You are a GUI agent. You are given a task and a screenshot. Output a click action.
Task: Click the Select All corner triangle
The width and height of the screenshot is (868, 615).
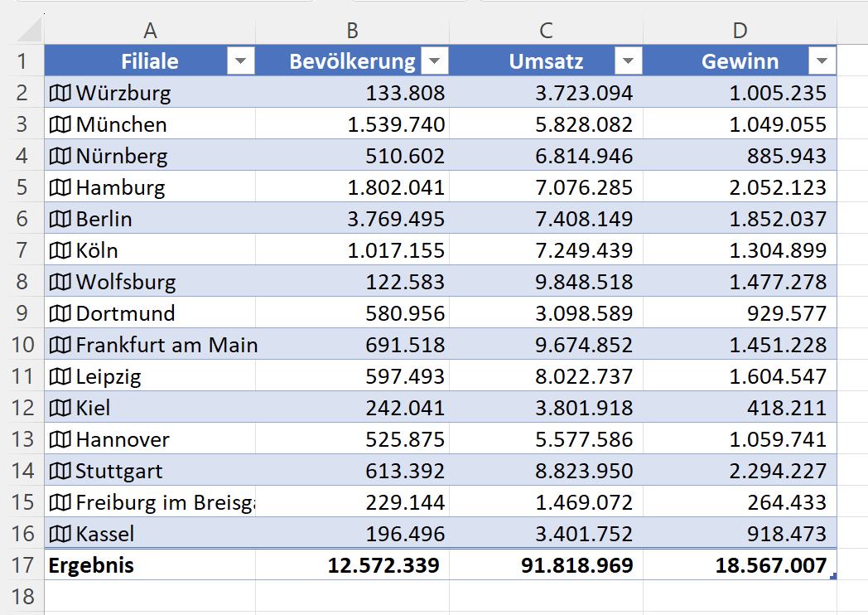[x=30, y=31]
